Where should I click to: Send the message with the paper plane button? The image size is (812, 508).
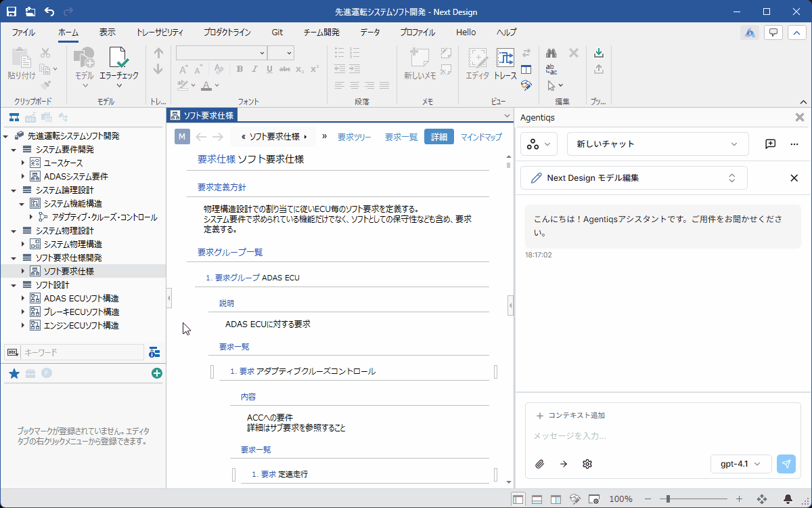pos(786,464)
